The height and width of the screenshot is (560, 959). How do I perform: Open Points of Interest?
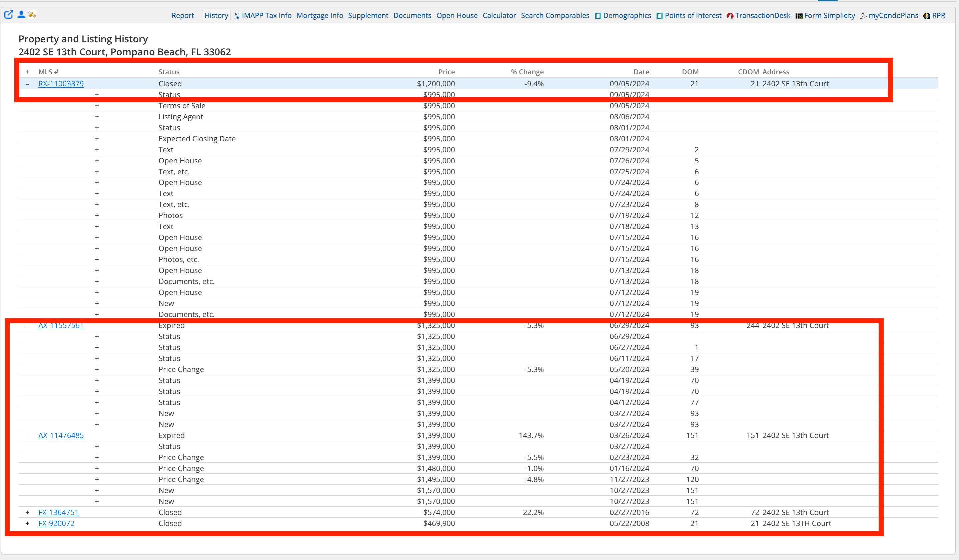693,16
